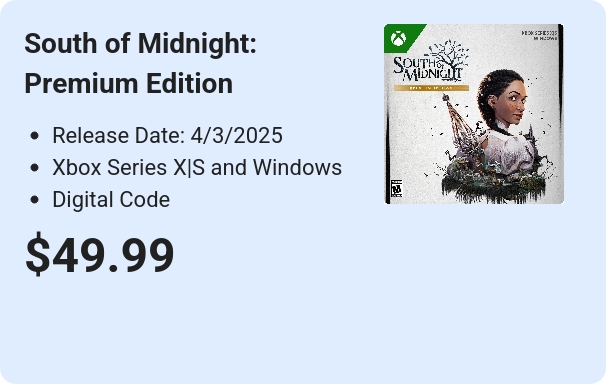Screen dimensions: 606x384
Task: Click the bullet beside Digital Code
Action: (x=34, y=200)
